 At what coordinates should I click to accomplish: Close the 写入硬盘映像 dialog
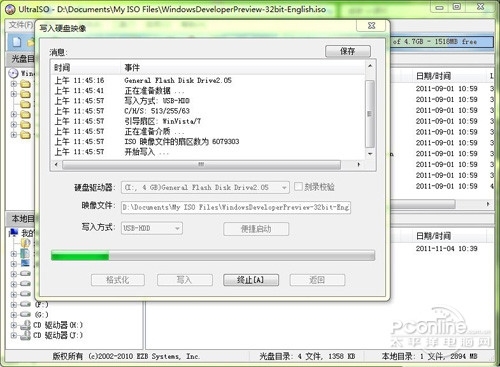point(372,26)
